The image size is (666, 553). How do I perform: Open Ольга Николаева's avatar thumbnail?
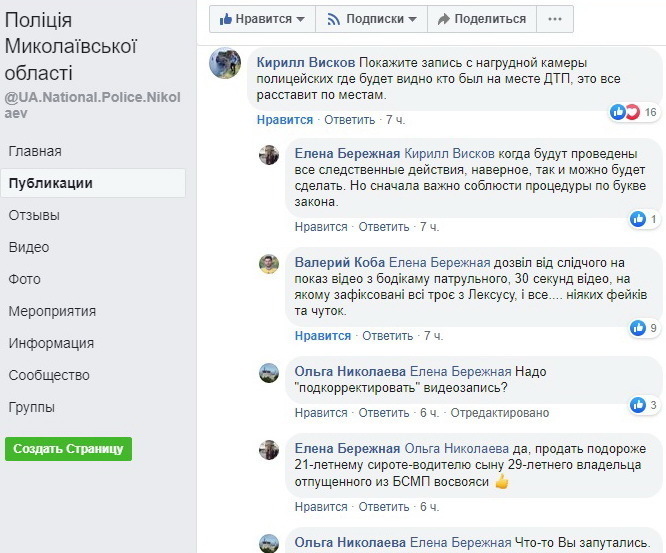[269, 373]
